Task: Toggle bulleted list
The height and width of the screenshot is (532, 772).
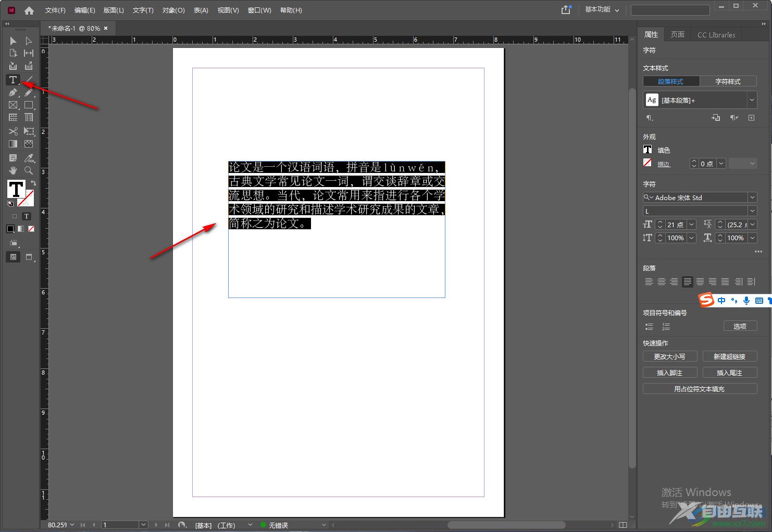Action: coord(649,327)
